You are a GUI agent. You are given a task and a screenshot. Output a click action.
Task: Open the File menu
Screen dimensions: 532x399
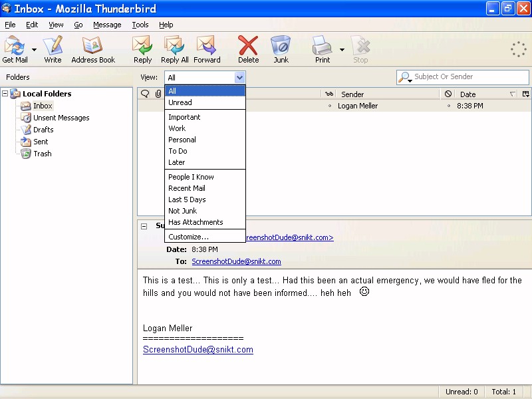(x=10, y=25)
